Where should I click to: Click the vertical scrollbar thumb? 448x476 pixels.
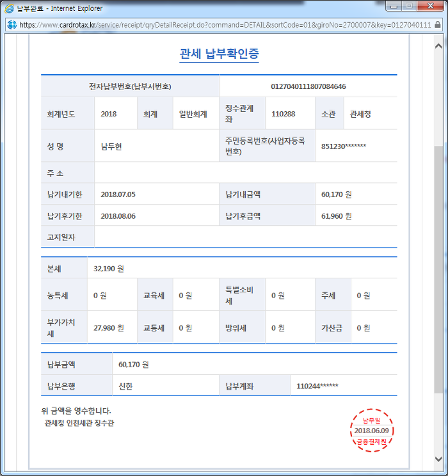tap(438, 269)
